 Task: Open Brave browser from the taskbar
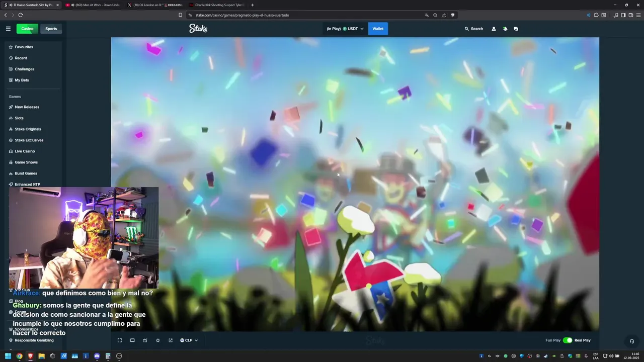(30, 356)
